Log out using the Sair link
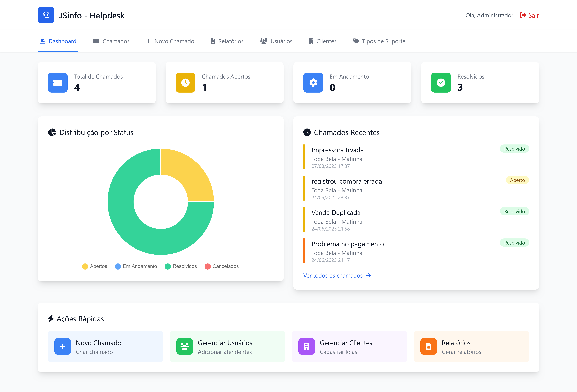The height and width of the screenshot is (392, 577). click(x=529, y=15)
